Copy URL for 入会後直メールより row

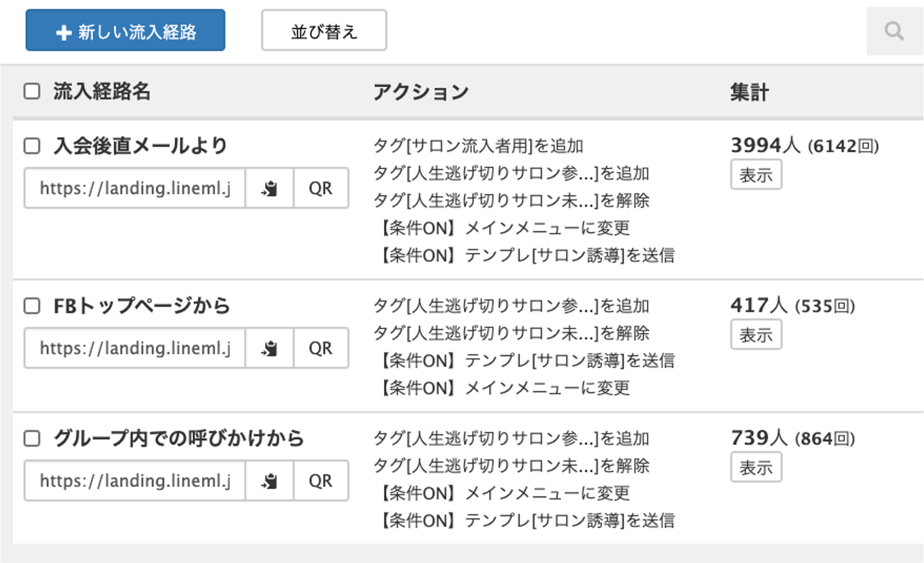point(270,188)
